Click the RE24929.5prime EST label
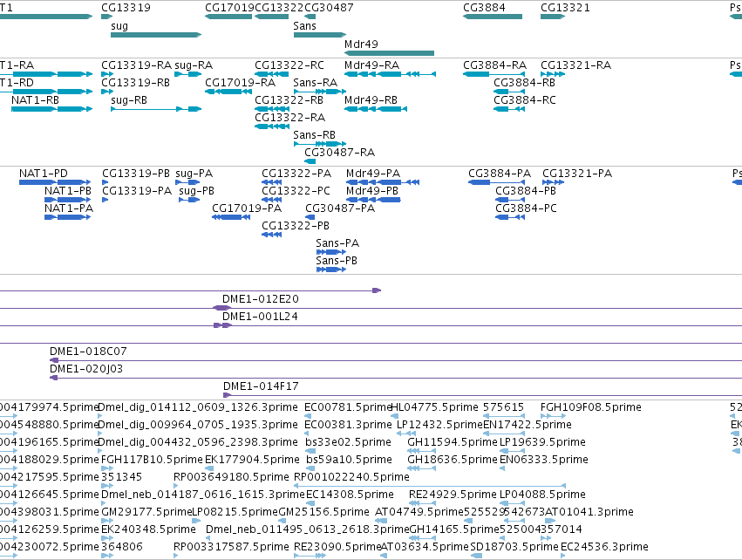Viewport: 742px width, 560px height. tap(453, 495)
